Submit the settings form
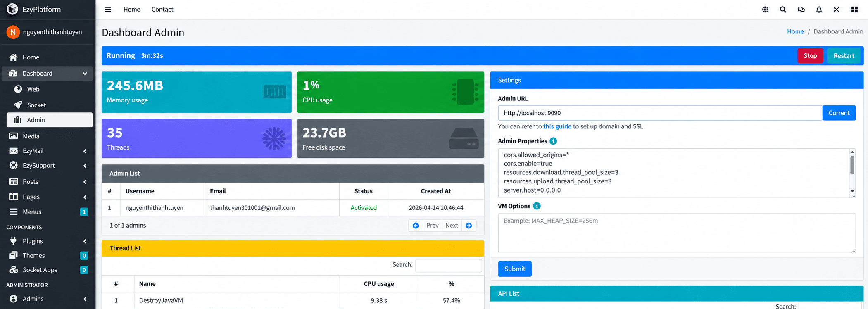868x309 pixels. 515,269
